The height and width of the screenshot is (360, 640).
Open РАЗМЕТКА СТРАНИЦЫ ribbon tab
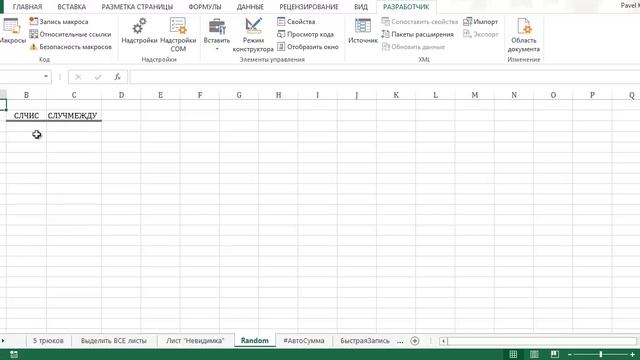click(137, 7)
